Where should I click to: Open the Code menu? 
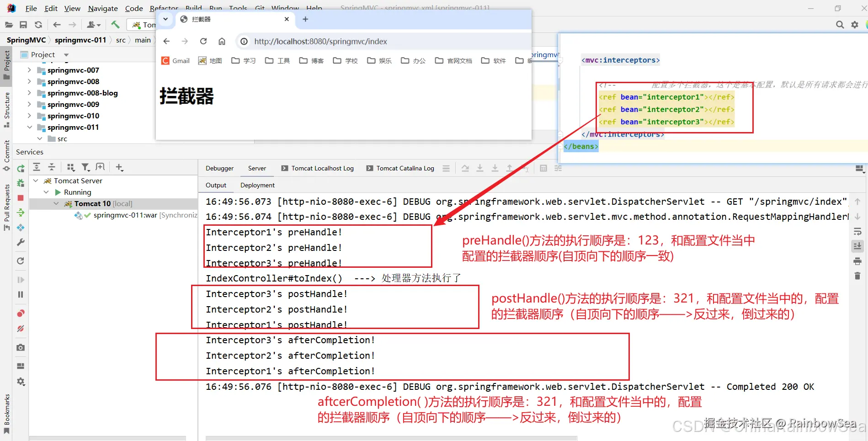click(134, 8)
